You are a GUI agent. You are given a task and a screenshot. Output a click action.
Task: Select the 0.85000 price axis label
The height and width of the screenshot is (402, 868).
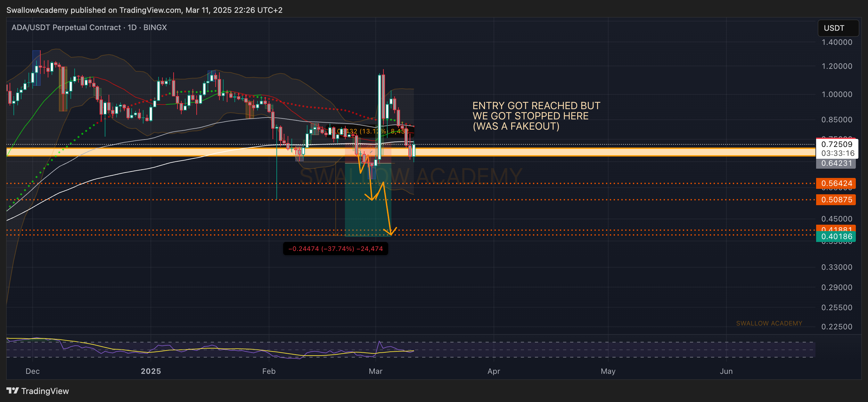[x=837, y=119]
